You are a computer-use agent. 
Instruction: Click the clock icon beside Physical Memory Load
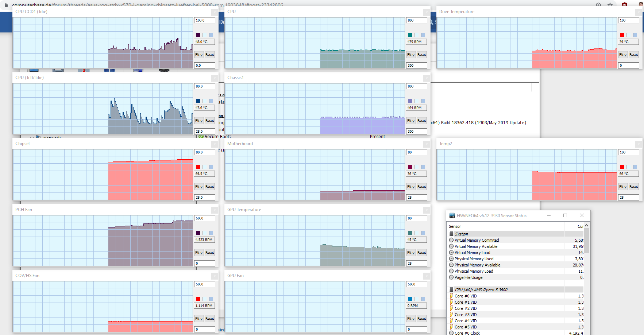(451, 271)
